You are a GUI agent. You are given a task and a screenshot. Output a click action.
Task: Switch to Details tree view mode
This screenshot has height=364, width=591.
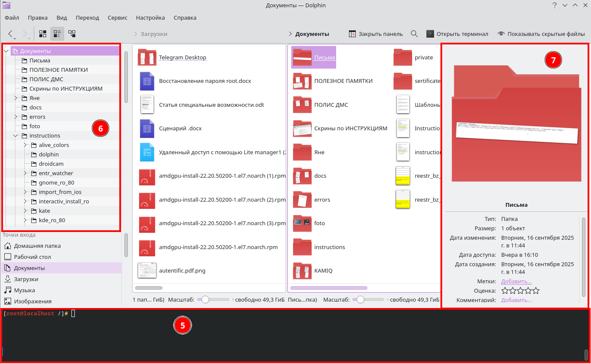coord(72,34)
